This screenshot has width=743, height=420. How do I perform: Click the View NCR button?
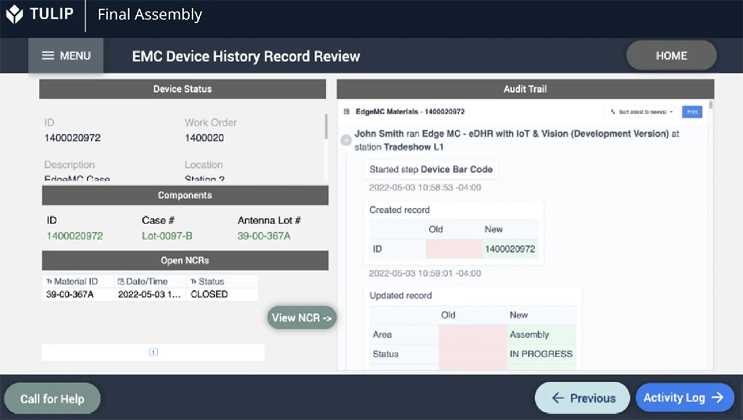(302, 318)
